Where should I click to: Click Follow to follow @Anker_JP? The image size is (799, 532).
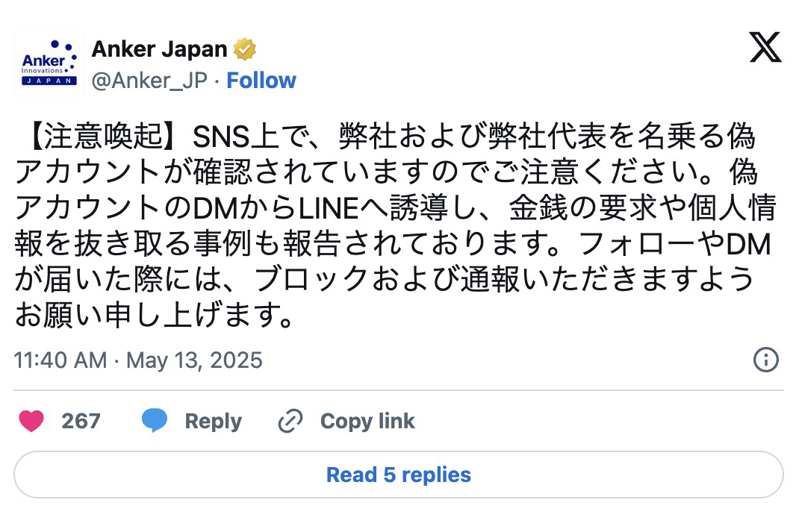[261, 80]
